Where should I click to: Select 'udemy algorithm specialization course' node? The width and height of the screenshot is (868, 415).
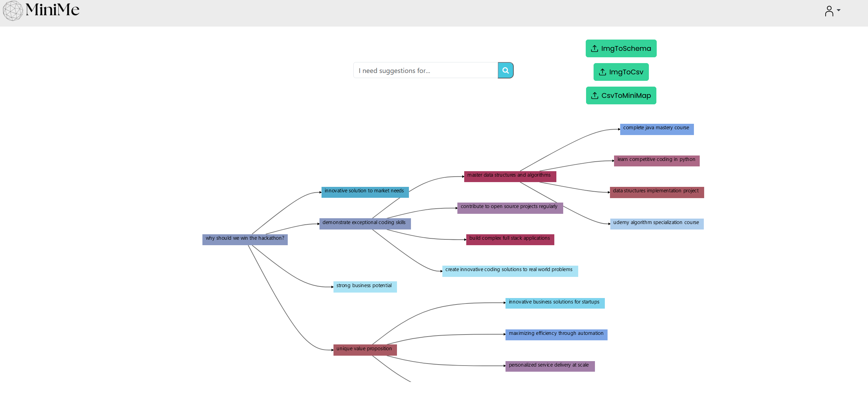point(656,224)
